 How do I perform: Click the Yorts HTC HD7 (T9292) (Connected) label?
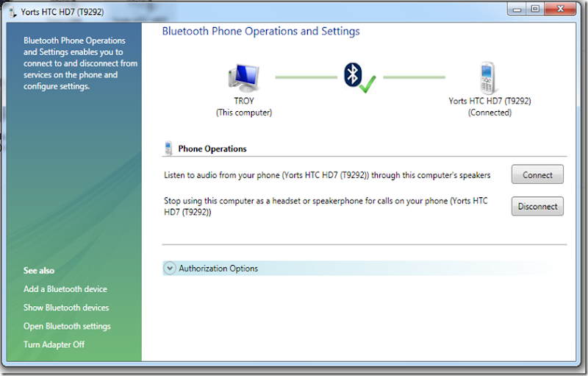pyautogui.click(x=490, y=107)
